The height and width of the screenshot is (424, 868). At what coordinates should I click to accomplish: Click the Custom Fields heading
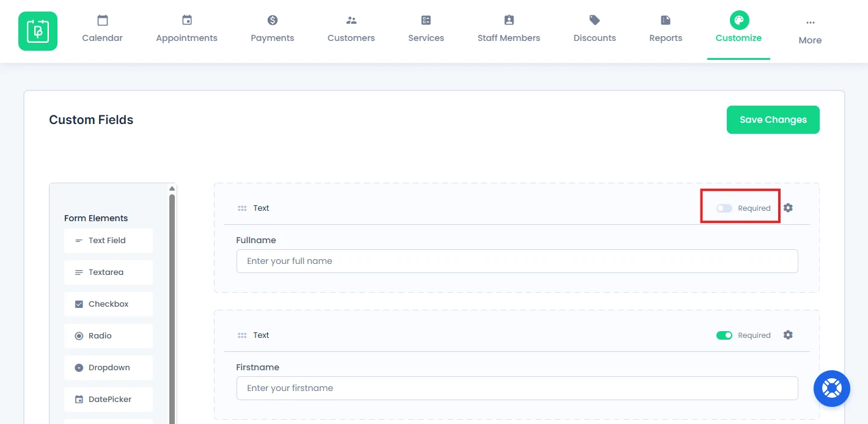point(91,120)
